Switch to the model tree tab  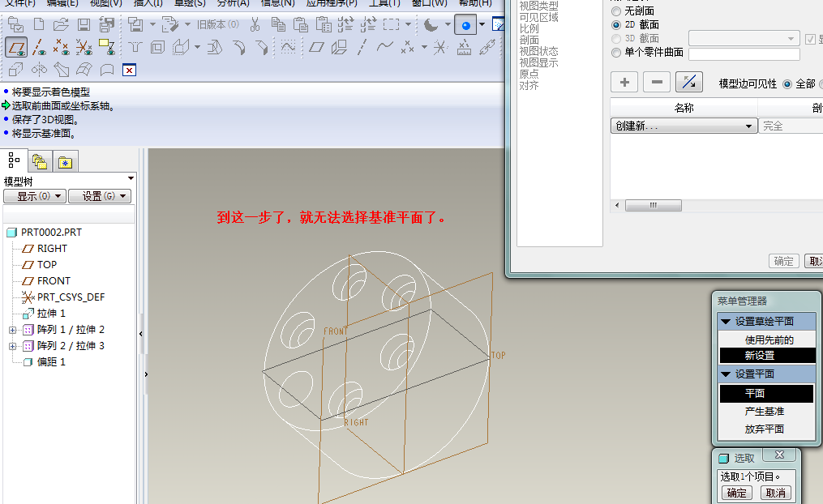(14, 160)
